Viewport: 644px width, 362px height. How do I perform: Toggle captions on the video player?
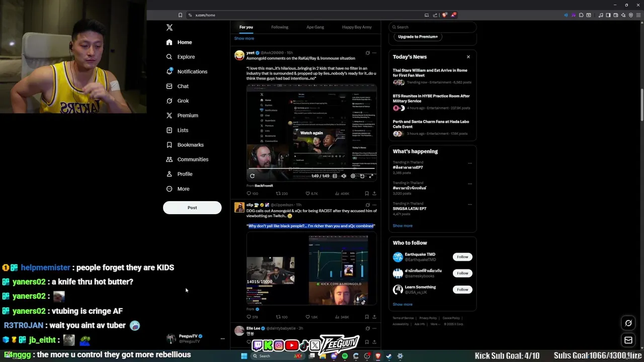[335, 176]
